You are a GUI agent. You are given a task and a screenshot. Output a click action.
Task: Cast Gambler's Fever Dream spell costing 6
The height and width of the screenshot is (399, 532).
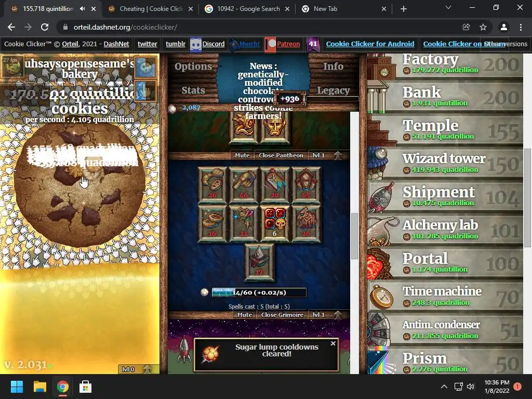tap(275, 223)
